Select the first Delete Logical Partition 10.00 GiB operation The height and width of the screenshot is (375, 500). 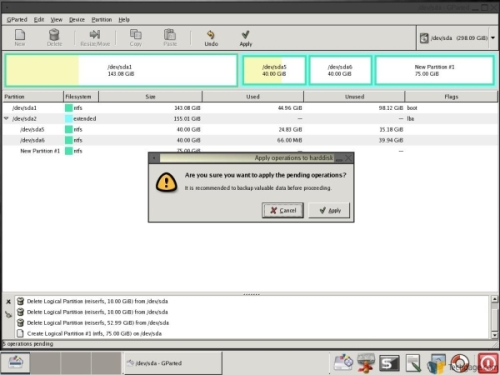click(97, 301)
